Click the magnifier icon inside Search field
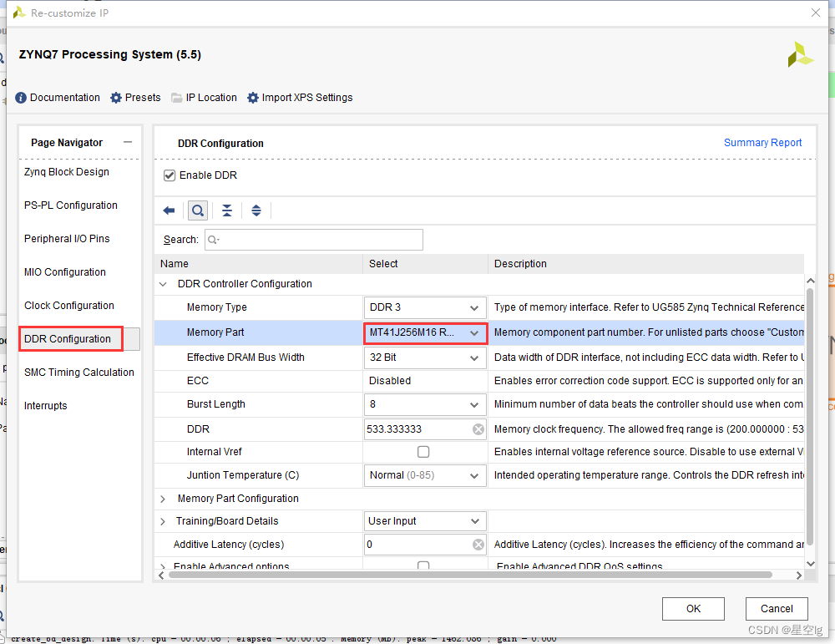This screenshot has width=835, height=644. [x=213, y=241]
